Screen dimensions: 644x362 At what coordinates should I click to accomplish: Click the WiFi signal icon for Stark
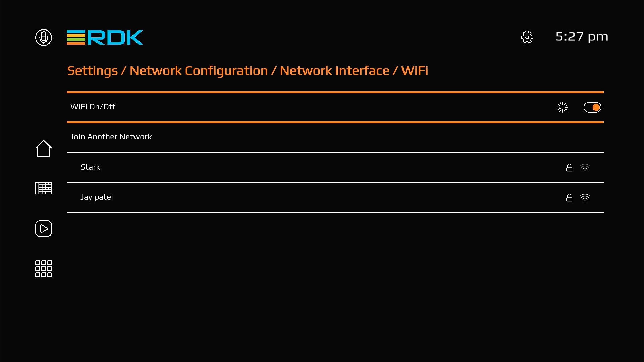pos(585,168)
